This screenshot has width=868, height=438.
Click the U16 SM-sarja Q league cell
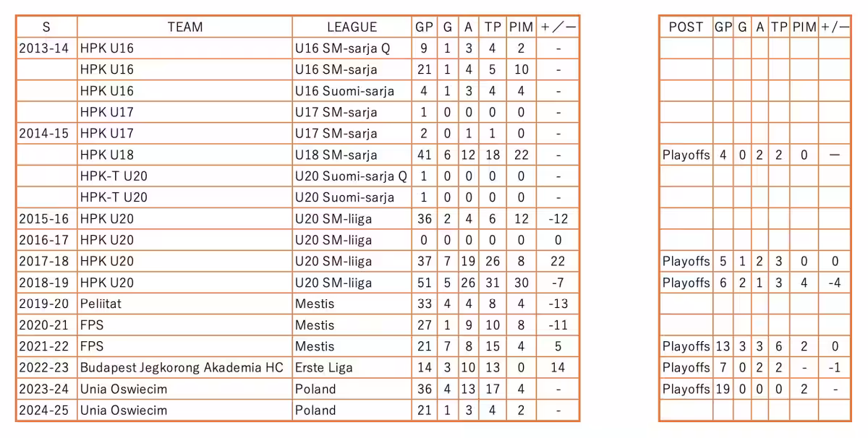[342, 48]
